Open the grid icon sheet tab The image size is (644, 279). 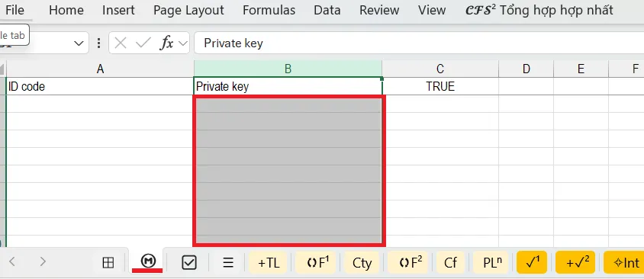(x=108, y=262)
